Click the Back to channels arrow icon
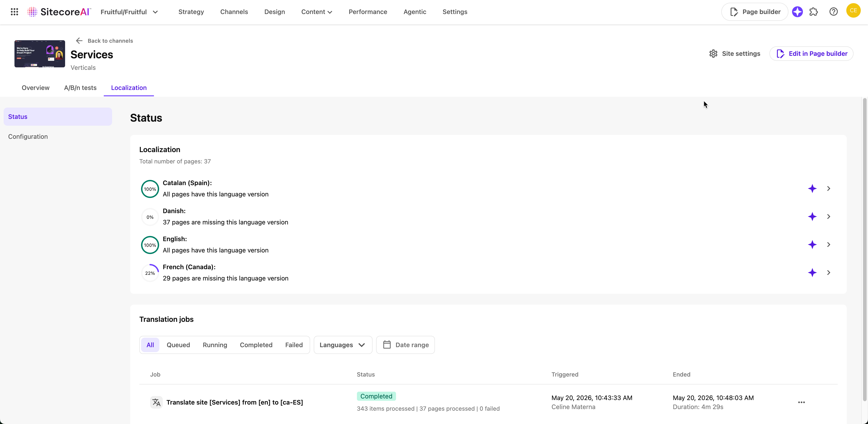Viewport: 868px width, 424px height. click(79, 41)
